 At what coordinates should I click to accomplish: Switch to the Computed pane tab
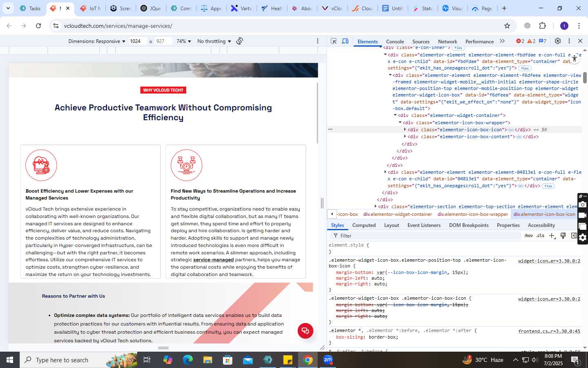pos(364,225)
